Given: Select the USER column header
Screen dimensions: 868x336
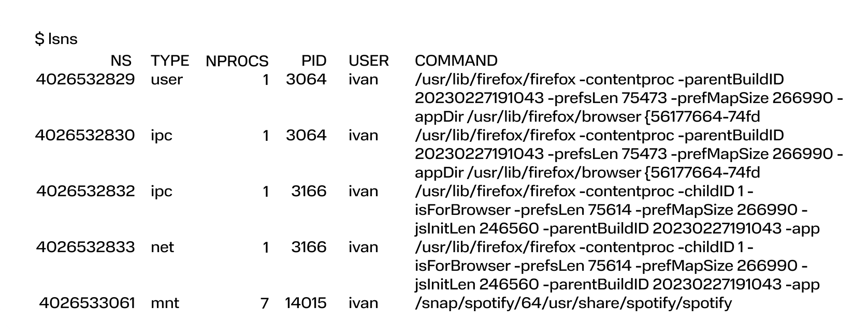Looking at the screenshot, I should [369, 61].
